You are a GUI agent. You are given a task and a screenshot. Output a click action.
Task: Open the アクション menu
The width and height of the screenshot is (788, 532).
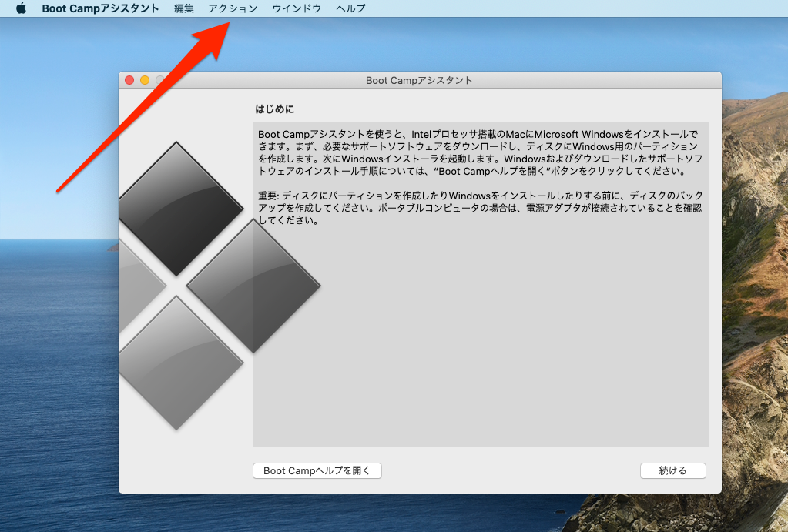[x=233, y=8]
